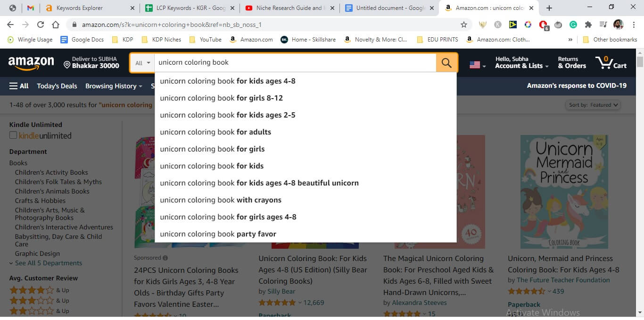This screenshot has width=644, height=320.
Task: Click the media control extension icon
Action: point(603,25)
